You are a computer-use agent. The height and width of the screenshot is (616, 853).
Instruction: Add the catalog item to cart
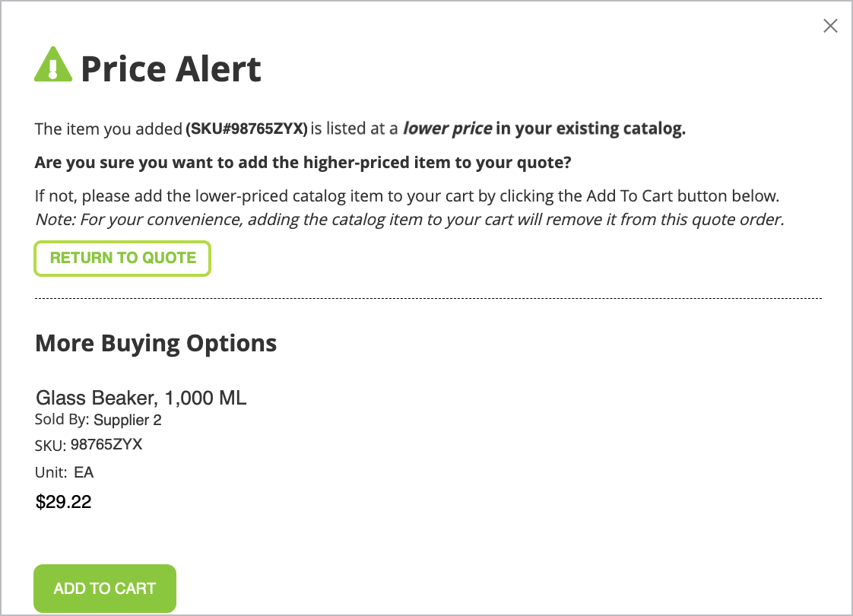coord(105,589)
